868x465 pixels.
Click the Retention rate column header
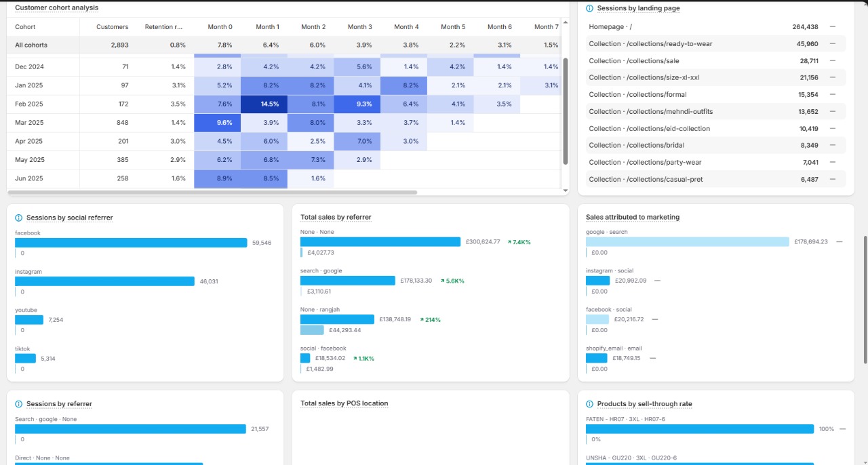(x=163, y=27)
